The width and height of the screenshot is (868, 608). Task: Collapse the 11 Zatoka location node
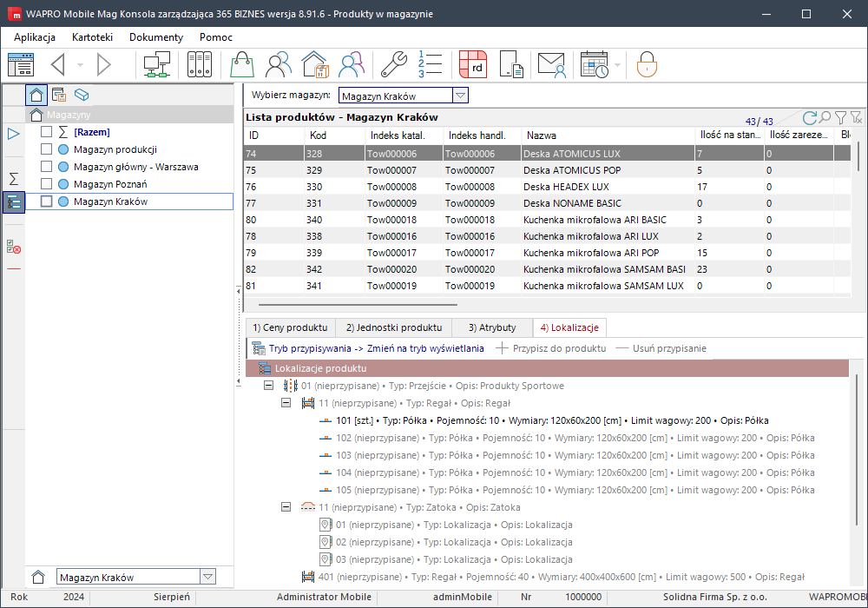point(286,506)
